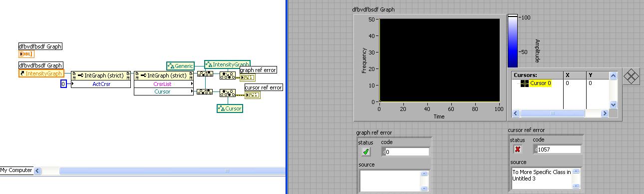Viewport: 644px width, 194px height.
Task: Click the cursor mover diamond control
Action: click(x=632, y=77)
